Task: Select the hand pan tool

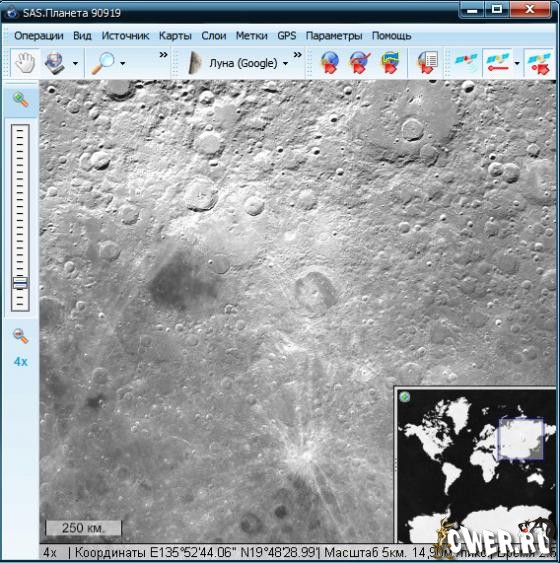Action: pos(25,63)
